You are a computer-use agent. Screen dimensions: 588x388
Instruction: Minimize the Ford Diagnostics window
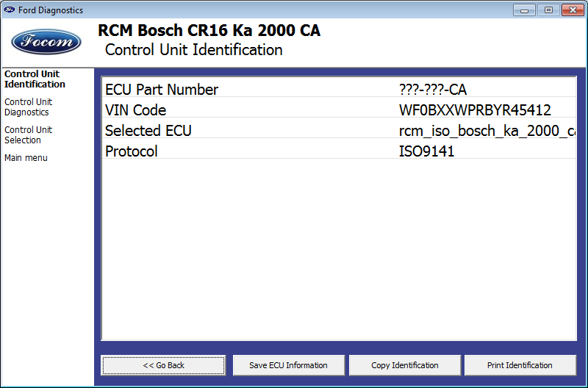(524, 10)
